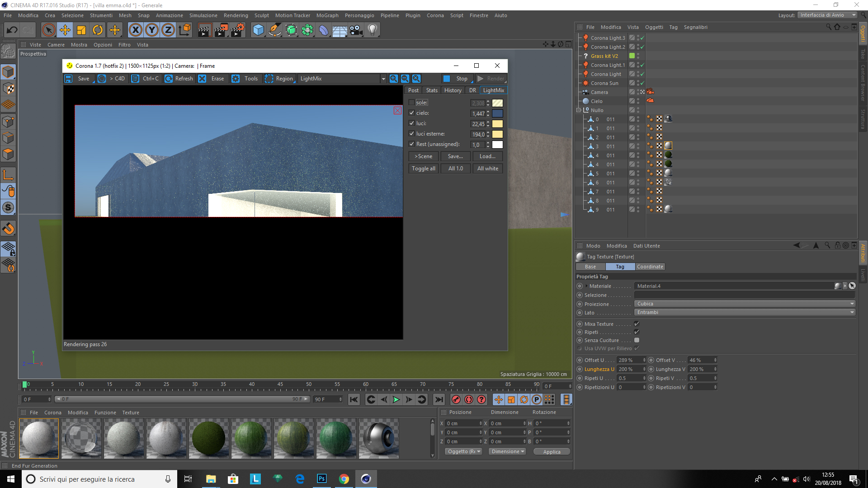The image size is (868, 488).
Task: Toggle the Senza Cuciture checkbox
Action: (637, 340)
